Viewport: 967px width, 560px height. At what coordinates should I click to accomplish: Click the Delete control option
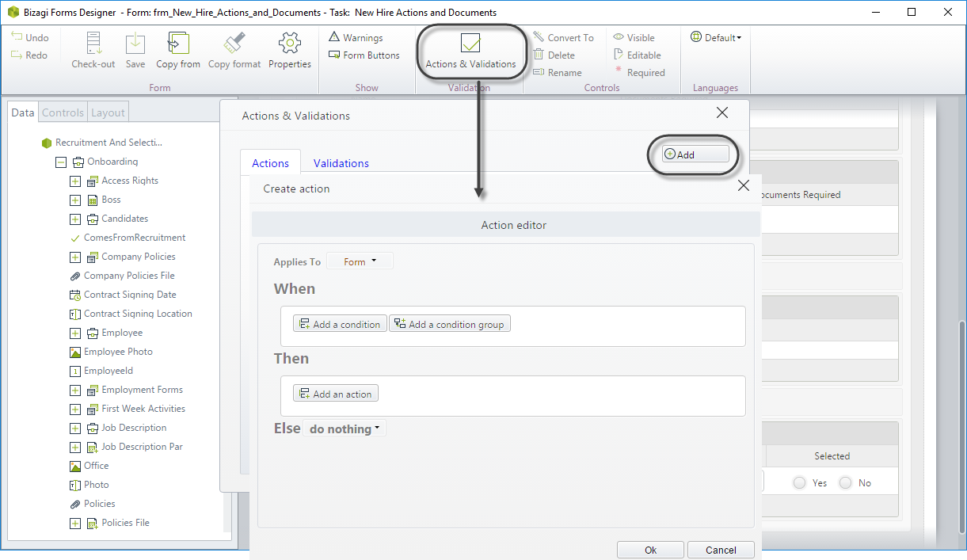pyautogui.click(x=554, y=55)
